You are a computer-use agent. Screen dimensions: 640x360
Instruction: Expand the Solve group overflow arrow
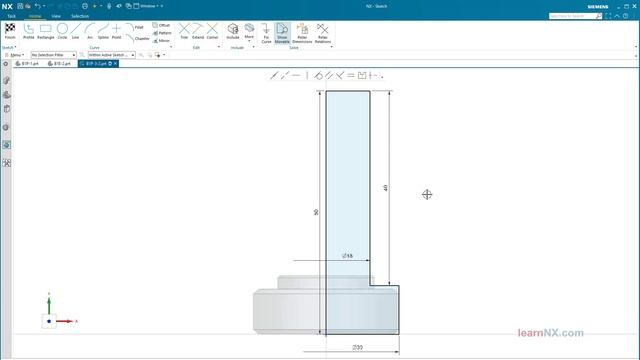pyautogui.click(x=331, y=47)
